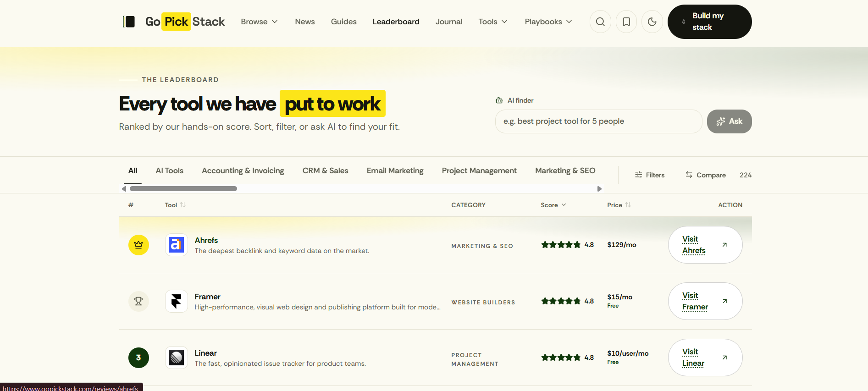This screenshot has height=391, width=868.
Task: Click the "$15/mo" price text
Action: (620, 297)
